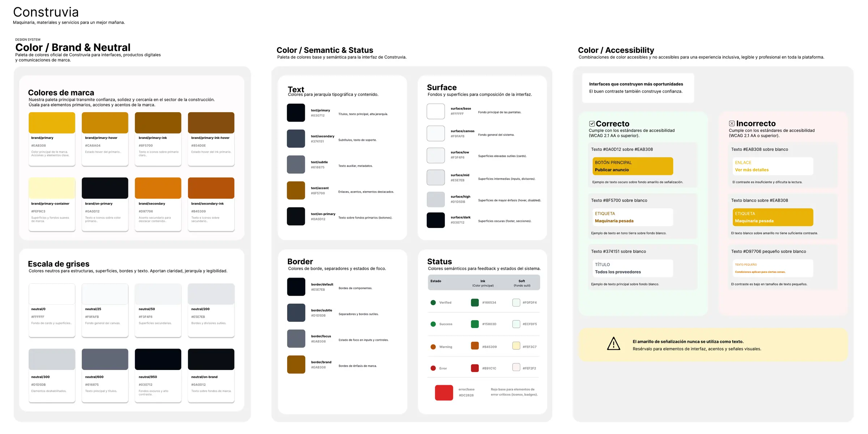Click the Color / Brand & Neutral heading
The image size is (868, 434).
point(73,47)
